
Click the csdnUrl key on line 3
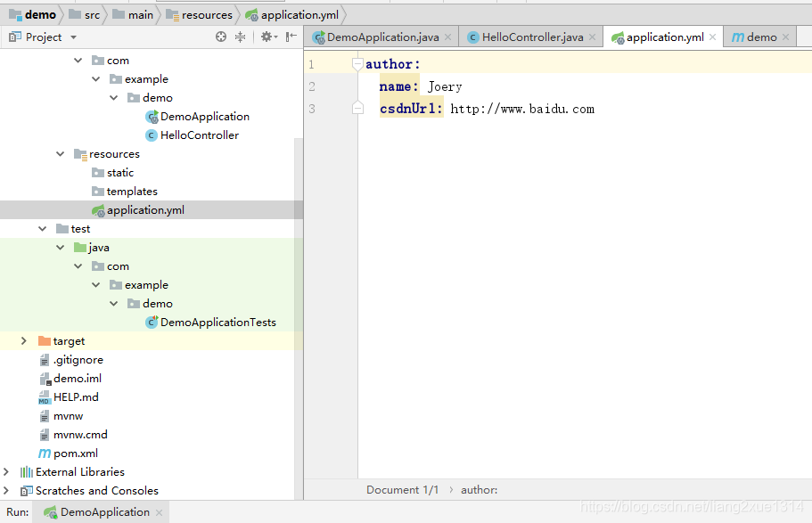(x=411, y=109)
